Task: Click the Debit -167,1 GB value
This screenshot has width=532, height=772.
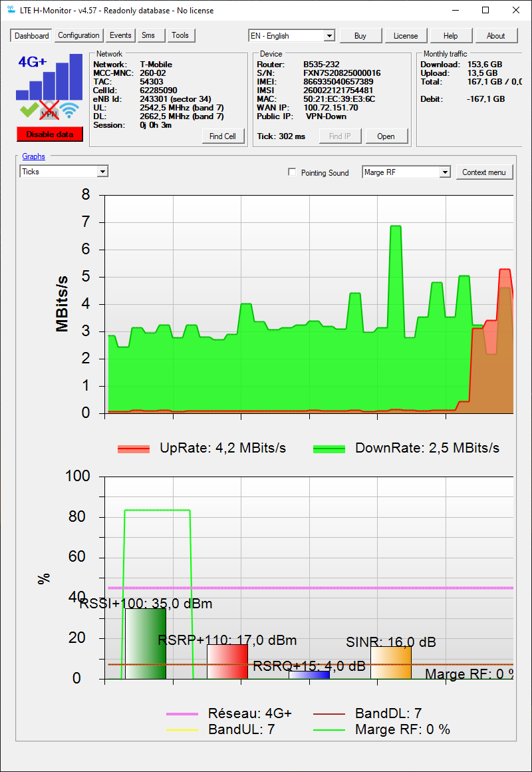Action: coord(485,99)
